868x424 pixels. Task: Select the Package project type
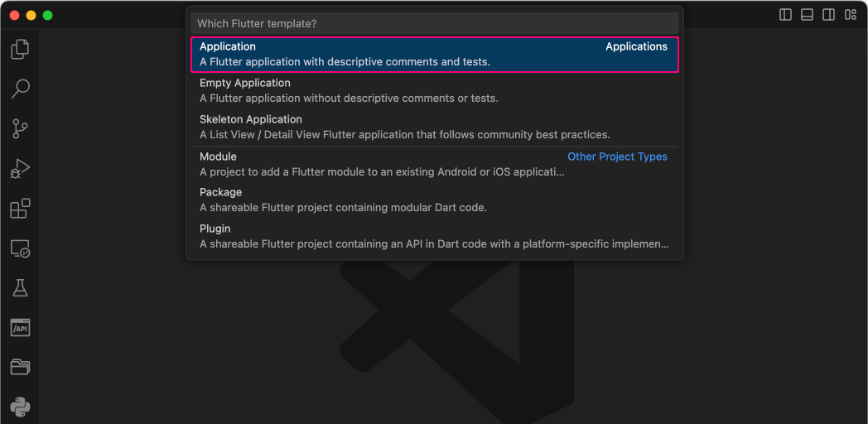pyautogui.click(x=435, y=200)
